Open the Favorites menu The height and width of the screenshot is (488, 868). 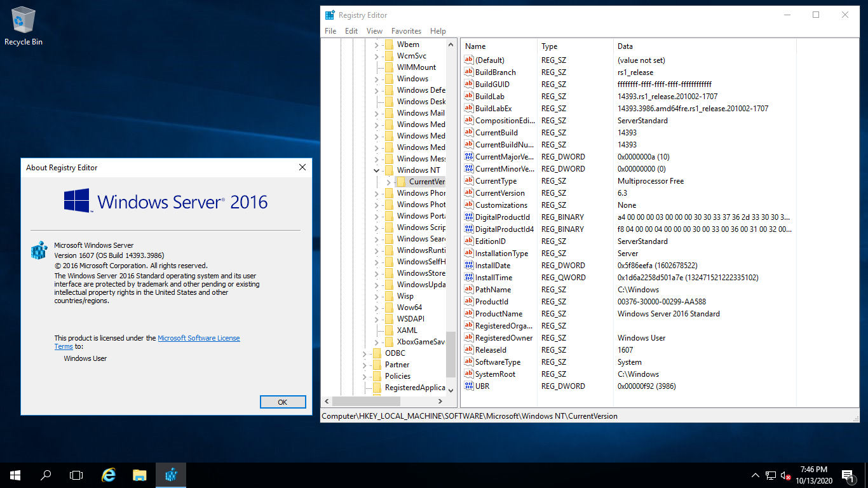point(406,31)
